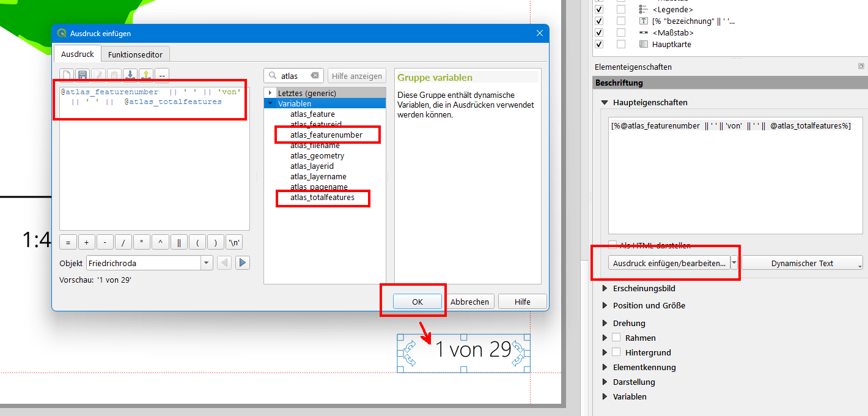Click the export user expressions icon
Viewport: 868px width, 416px height.
click(x=146, y=75)
